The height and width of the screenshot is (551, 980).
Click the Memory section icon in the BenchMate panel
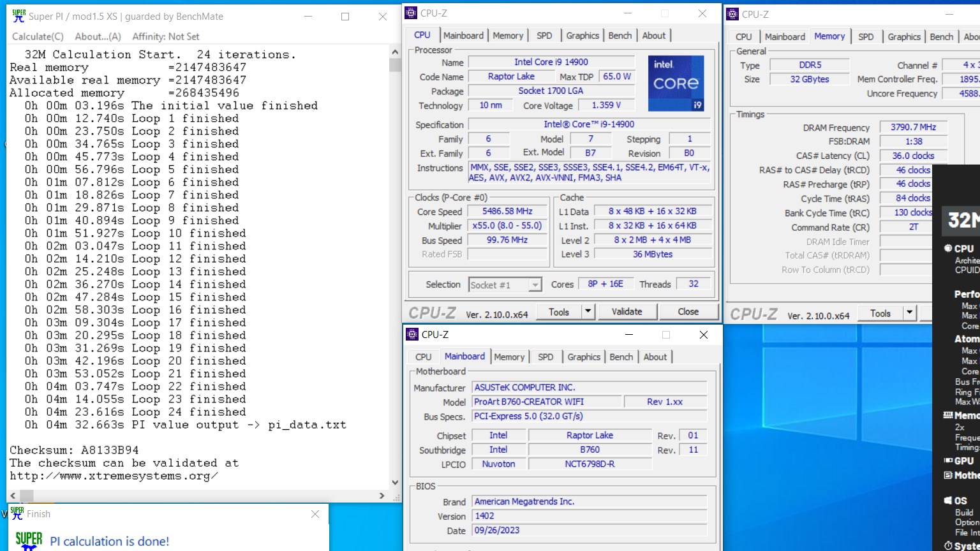[x=948, y=415]
